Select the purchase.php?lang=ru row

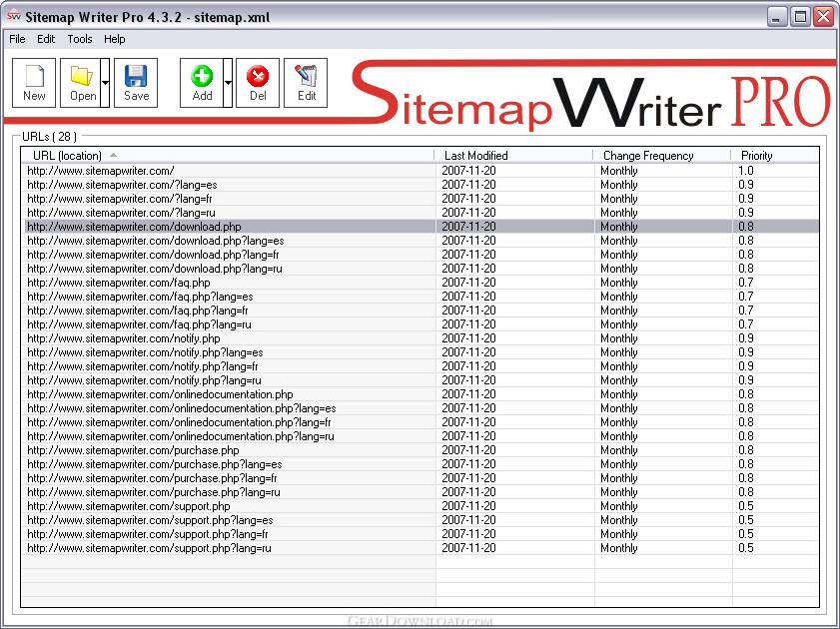click(420, 491)
